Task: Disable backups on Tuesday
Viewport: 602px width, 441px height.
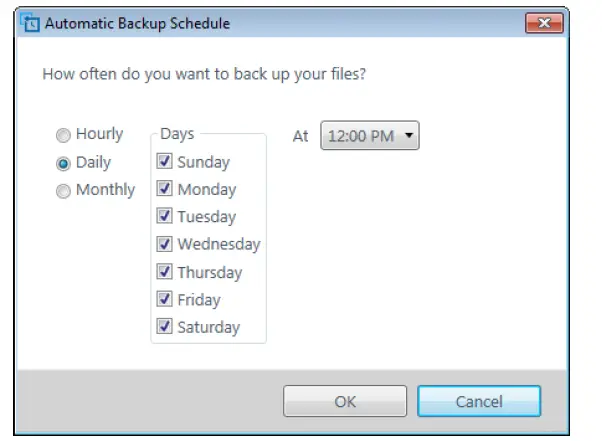Action: pos(165,217)
